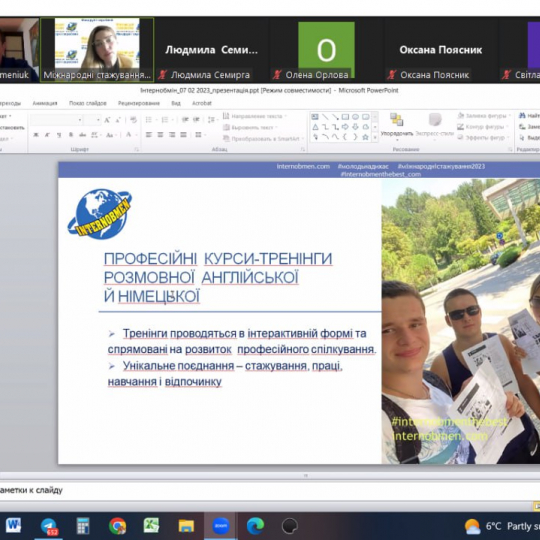
Task: Open the Контур фигуры dropdown
Action: pyautogui.click(x=483, y=127)
